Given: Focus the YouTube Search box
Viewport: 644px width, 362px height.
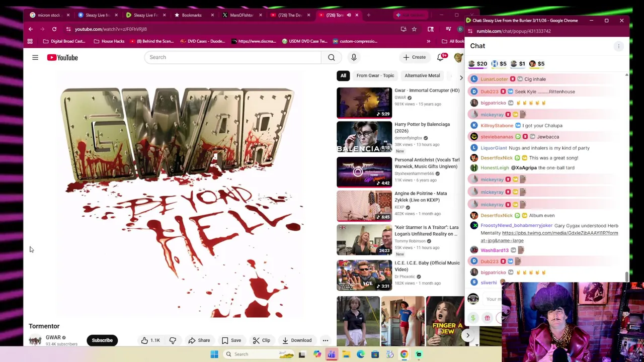Looking at the screenshot, I should pos(232,57).
